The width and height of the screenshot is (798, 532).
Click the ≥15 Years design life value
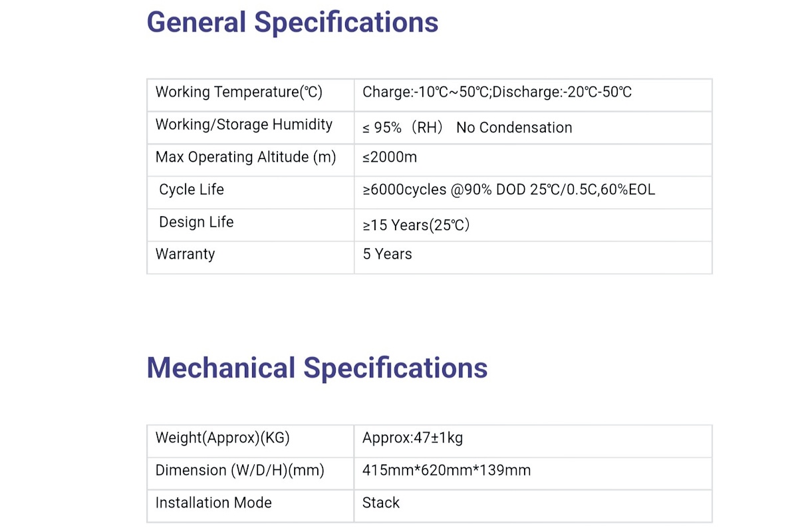click(416, 225)
